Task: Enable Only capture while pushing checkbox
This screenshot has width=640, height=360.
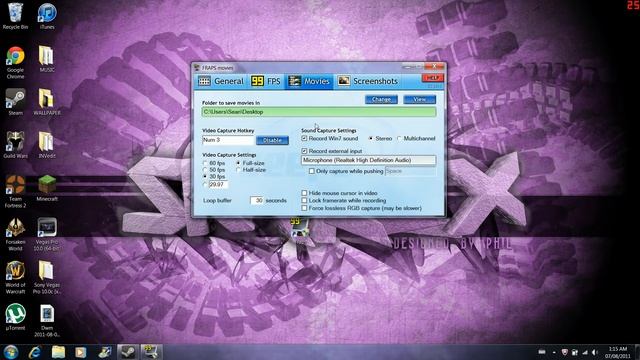Action: pyautogui.click(x=312, y=171)
